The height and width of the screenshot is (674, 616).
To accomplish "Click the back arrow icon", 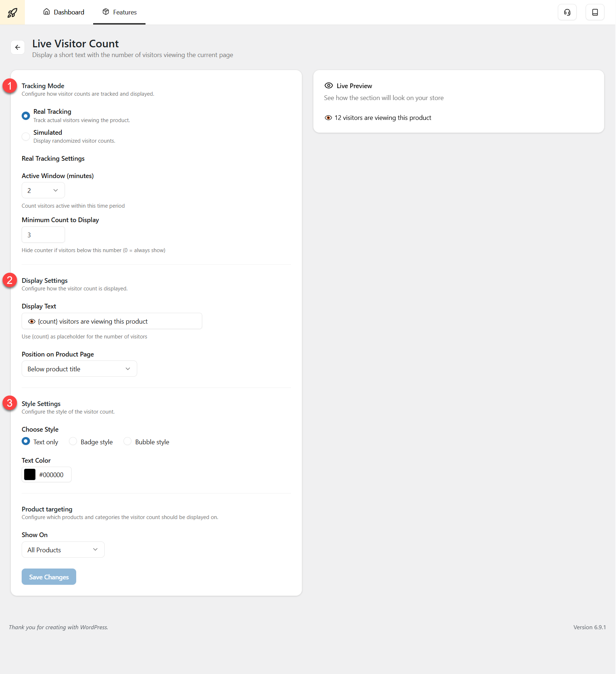I will (x=18, y=47).
